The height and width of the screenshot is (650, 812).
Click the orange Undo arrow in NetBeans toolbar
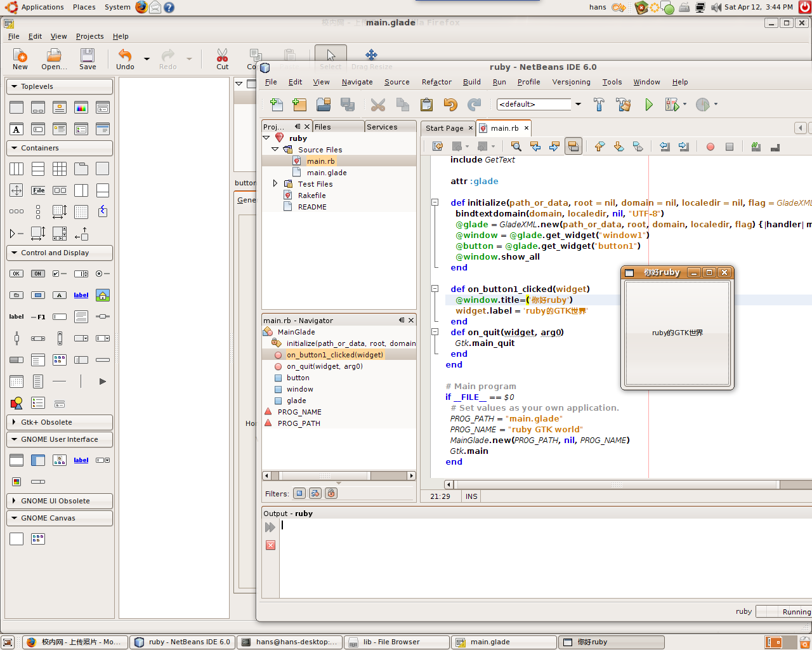click(450, 104)
